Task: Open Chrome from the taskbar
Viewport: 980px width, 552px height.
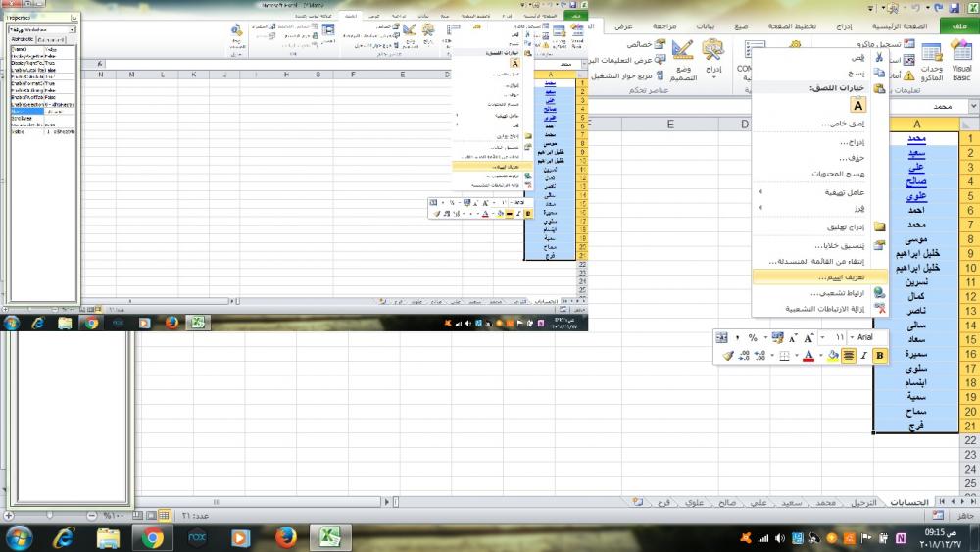Action: pos(152,537)
